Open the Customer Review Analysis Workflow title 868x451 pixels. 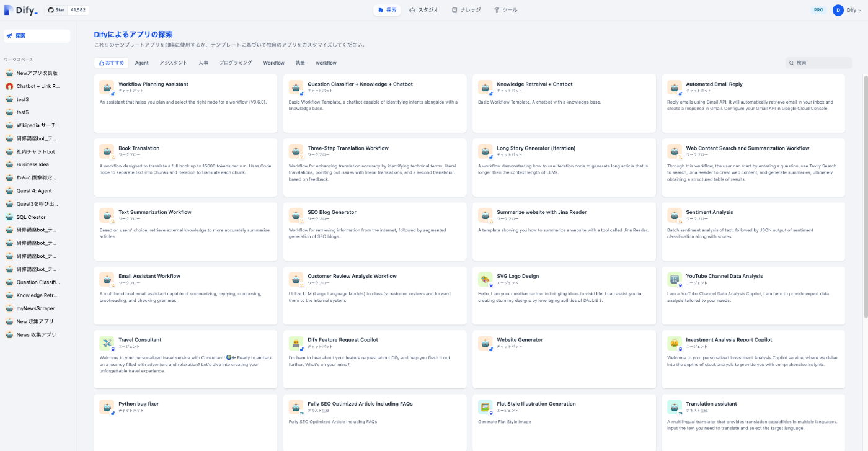[352, 276]
